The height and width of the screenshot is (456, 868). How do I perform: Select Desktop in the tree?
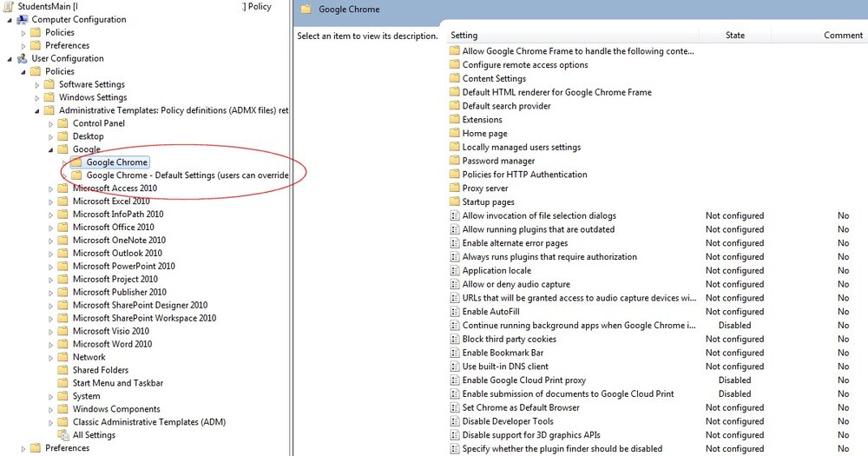(x=88, y=135)
